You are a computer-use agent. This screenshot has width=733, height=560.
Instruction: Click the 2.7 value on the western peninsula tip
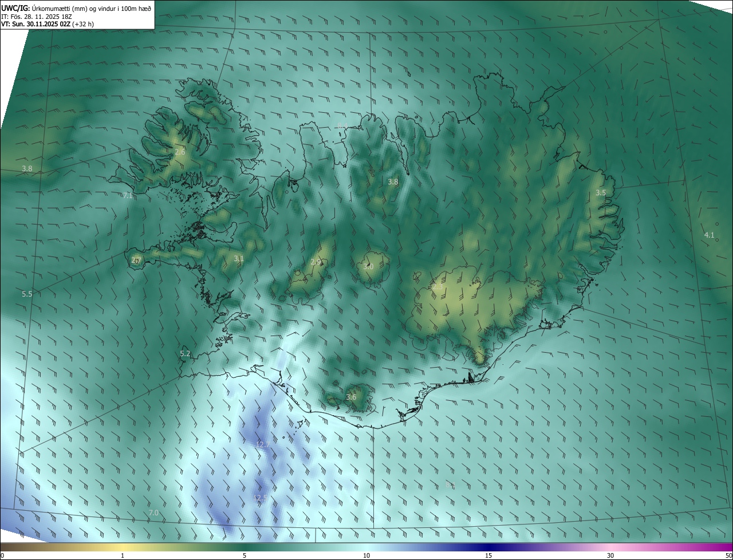point(136,261)
